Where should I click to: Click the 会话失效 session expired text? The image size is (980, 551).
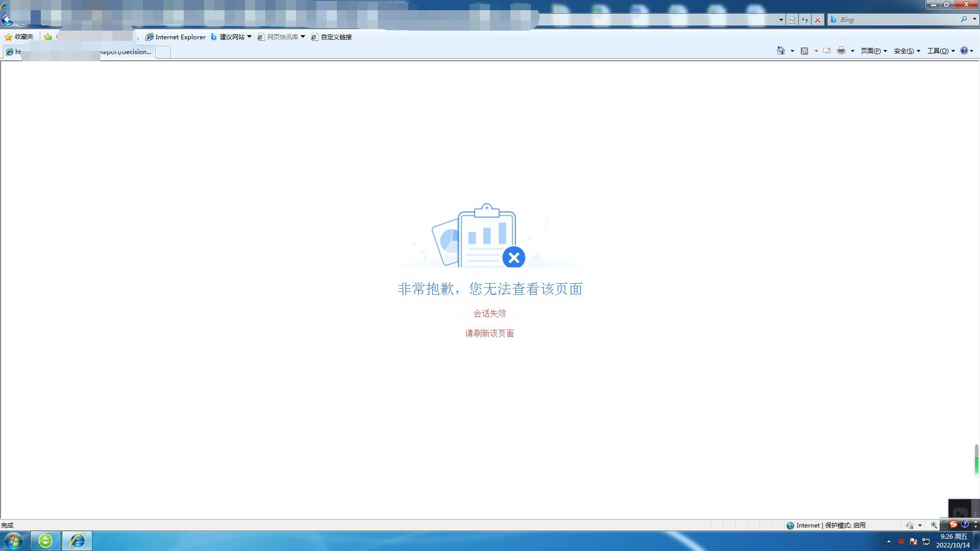(489, 313)
